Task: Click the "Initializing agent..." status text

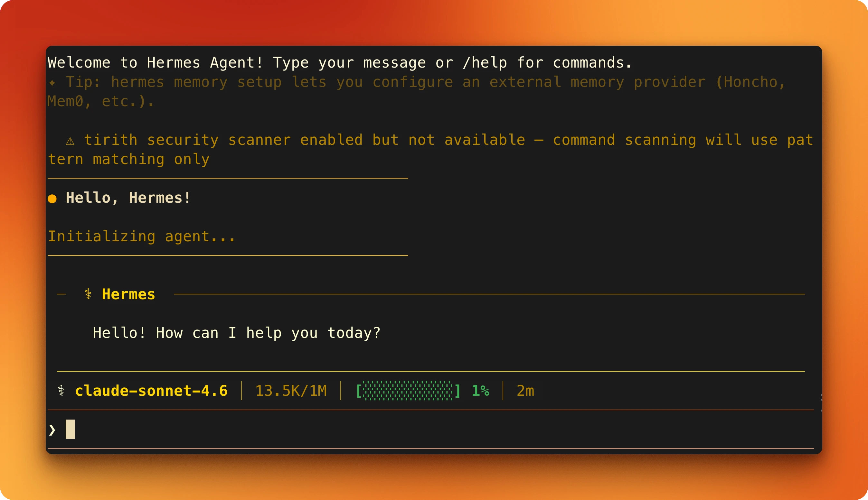Action: (x=142, y=236)
